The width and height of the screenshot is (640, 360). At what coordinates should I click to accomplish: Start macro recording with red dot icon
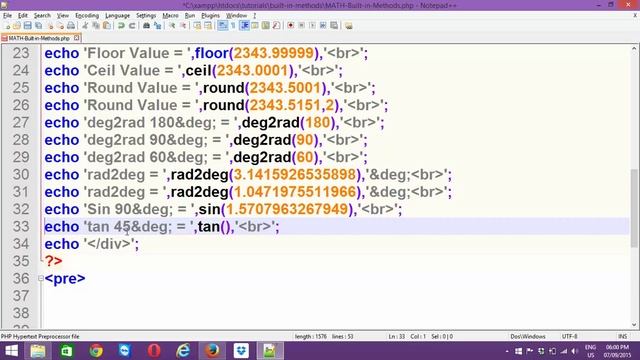click(x=291, y=26)
